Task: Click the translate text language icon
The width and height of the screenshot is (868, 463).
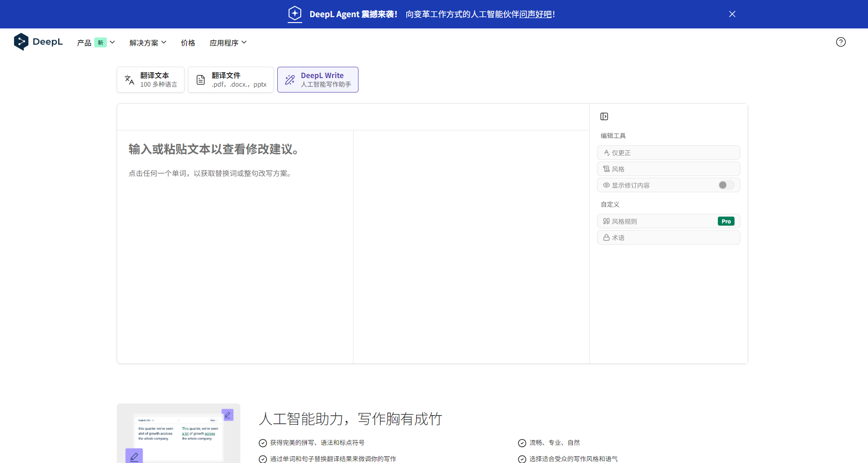Action: click(x=129, y=79)
